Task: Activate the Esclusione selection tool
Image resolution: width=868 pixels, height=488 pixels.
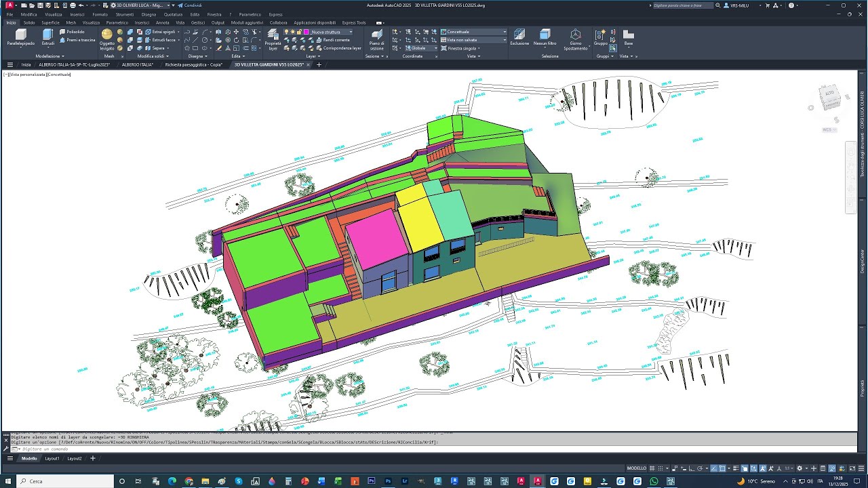Action: point(519,37)
